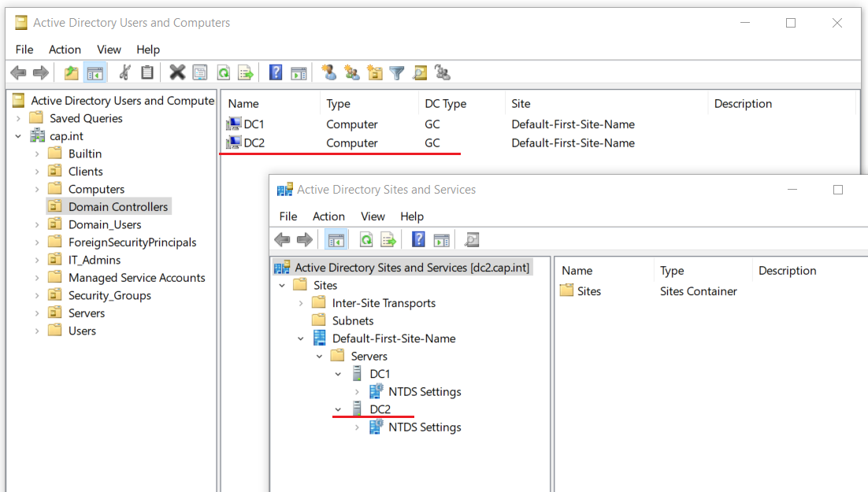Expand Saved Queries node
Image resolution: width=868 pixels, height=492 pixels.
(x=18, y=118)
